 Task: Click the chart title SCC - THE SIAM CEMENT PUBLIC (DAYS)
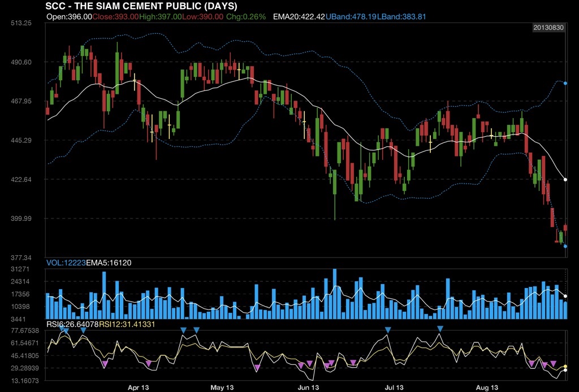coord(141,6)
